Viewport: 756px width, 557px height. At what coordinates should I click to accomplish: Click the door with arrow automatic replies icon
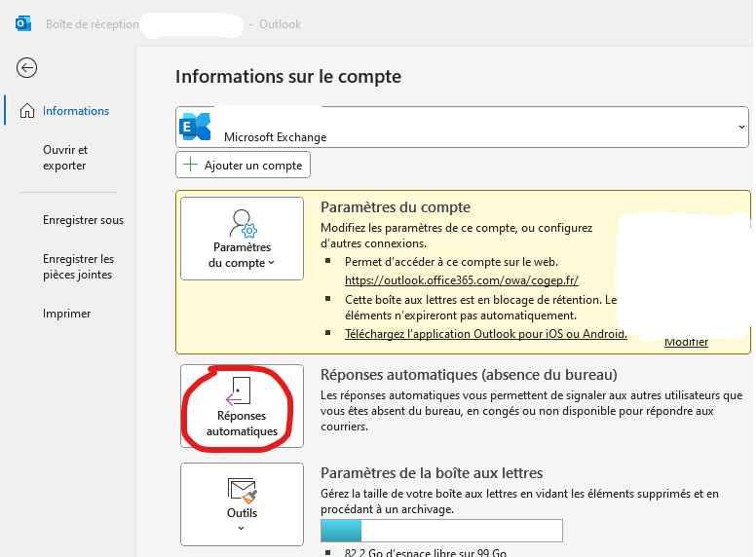[x=239, y=390]
